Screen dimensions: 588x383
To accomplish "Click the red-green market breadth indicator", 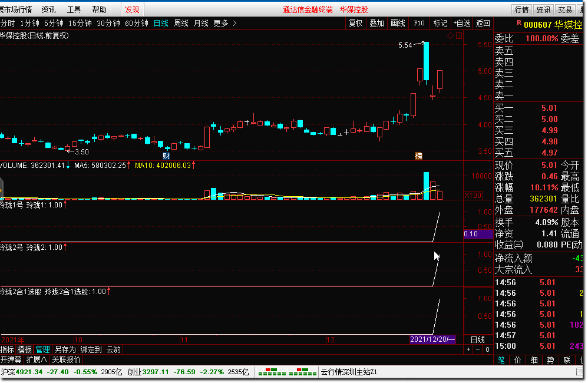I will pyautogui.click(x=288, y=372).
